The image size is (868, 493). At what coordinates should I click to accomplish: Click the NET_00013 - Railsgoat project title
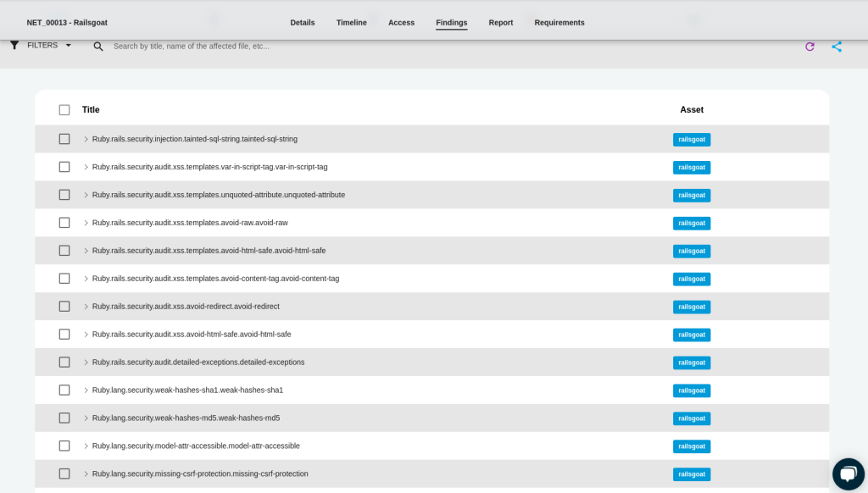(x=67, y=23)
